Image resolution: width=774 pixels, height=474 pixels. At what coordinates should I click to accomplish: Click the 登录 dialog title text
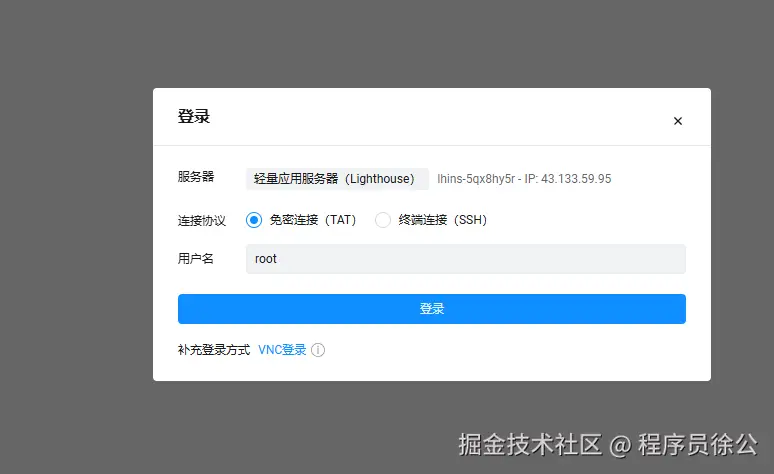pos(194,117)
